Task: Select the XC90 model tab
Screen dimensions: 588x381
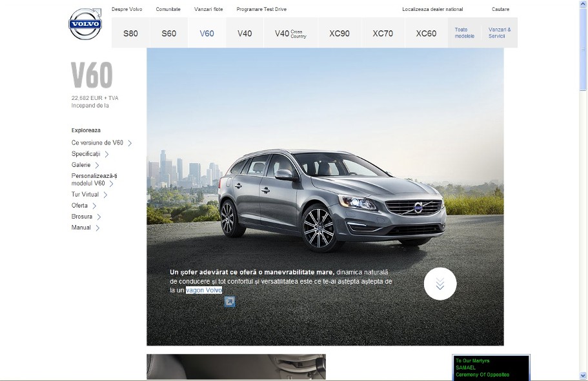Action: point(340,33)
